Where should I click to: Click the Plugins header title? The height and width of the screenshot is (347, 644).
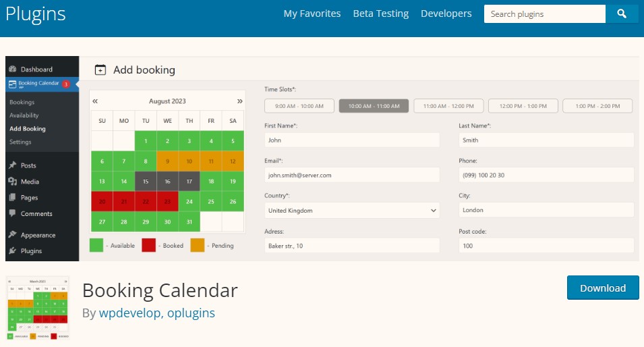tap(35, 14)
